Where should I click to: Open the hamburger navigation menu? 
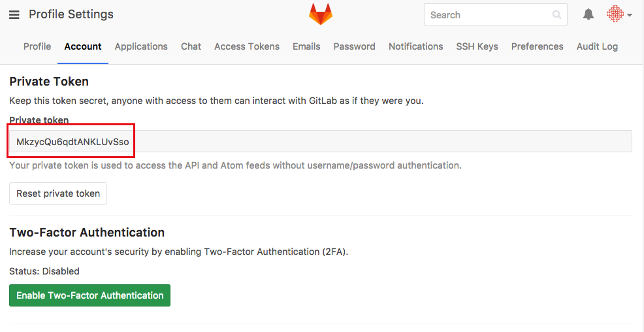point(14,15)
